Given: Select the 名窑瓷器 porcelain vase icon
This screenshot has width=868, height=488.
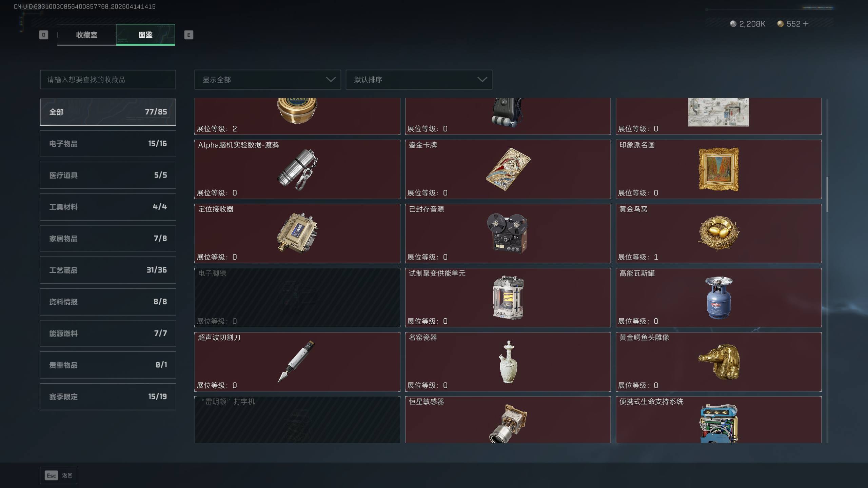Looking at the screenshot, I should (508, 362).
